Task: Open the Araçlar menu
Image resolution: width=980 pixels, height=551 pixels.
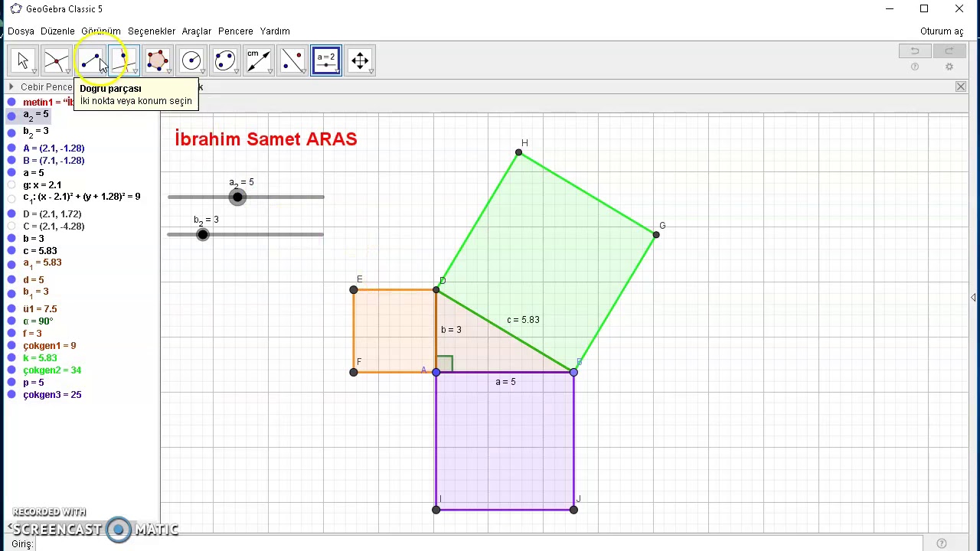Action: 196,31
